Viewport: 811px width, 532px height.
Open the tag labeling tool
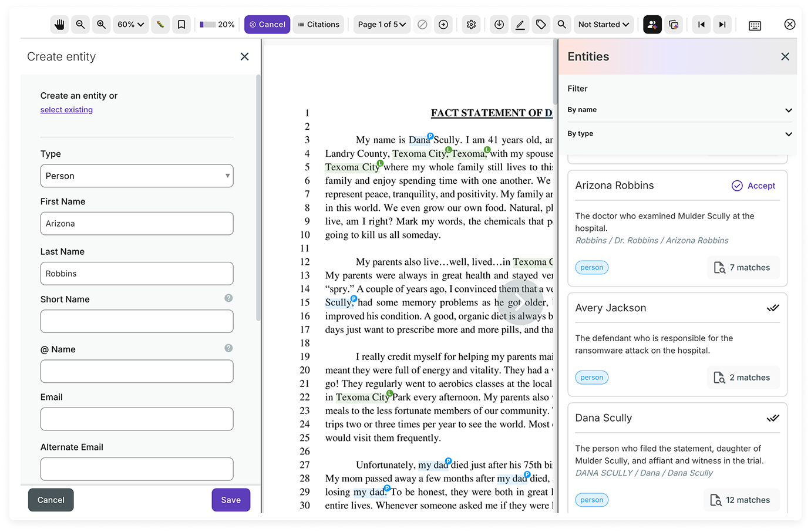point(541,24)
